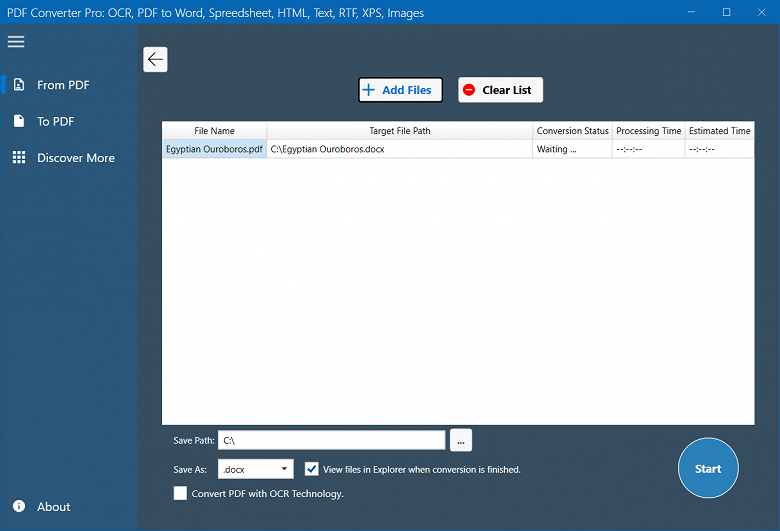Uncheck View files in Explorer checkbox
Screen dimensions: 780x531
[311, 469]
